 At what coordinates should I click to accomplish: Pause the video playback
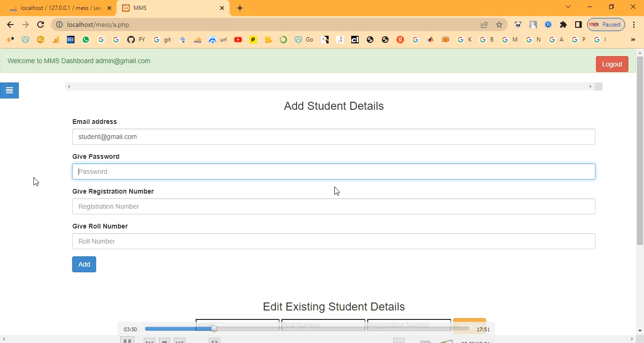pos(127,340)
